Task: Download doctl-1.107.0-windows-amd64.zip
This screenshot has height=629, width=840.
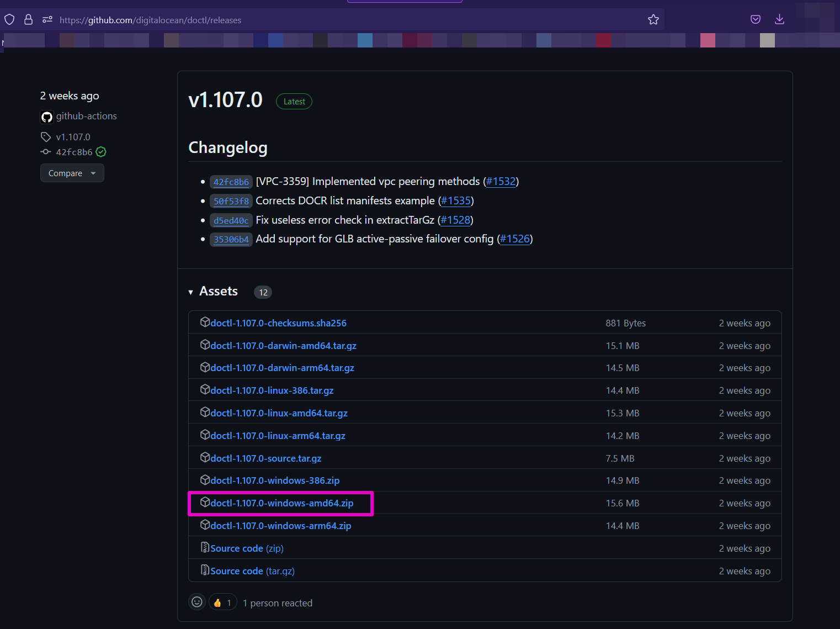Action: [281, 503]
